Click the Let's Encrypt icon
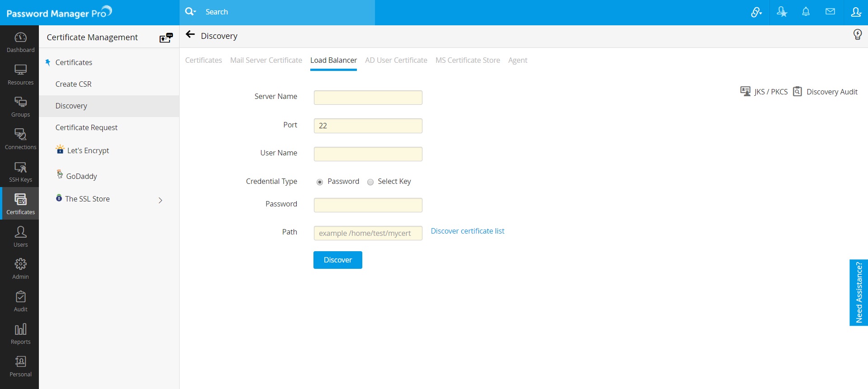 click(x=60, y=149)
